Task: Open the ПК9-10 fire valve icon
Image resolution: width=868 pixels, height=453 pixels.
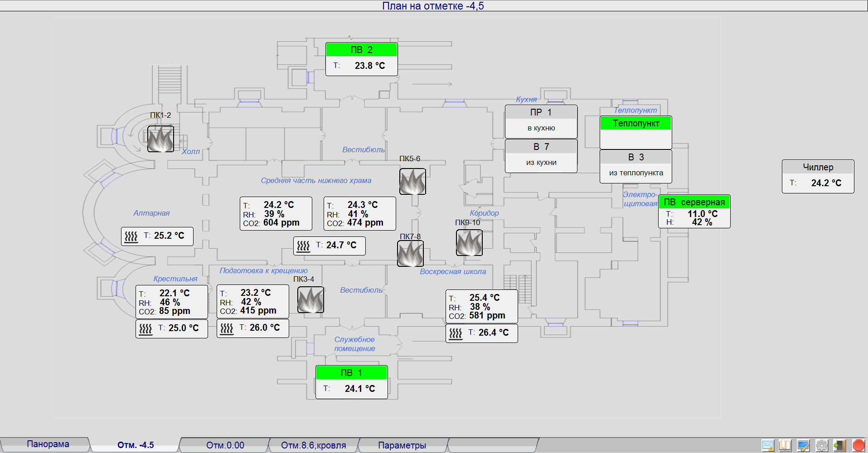Action: coord(469,243)
